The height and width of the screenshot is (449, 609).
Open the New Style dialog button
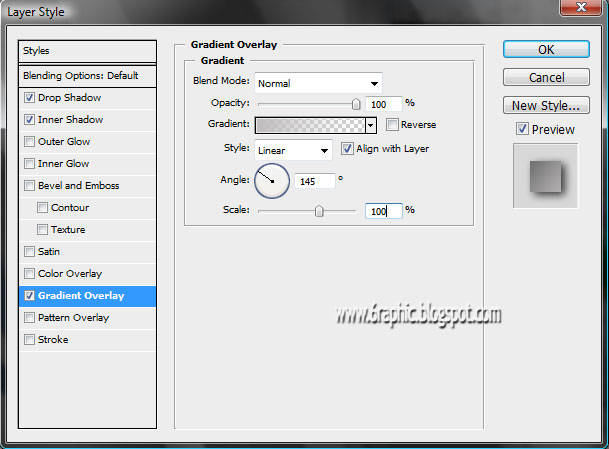click(546, 105)
